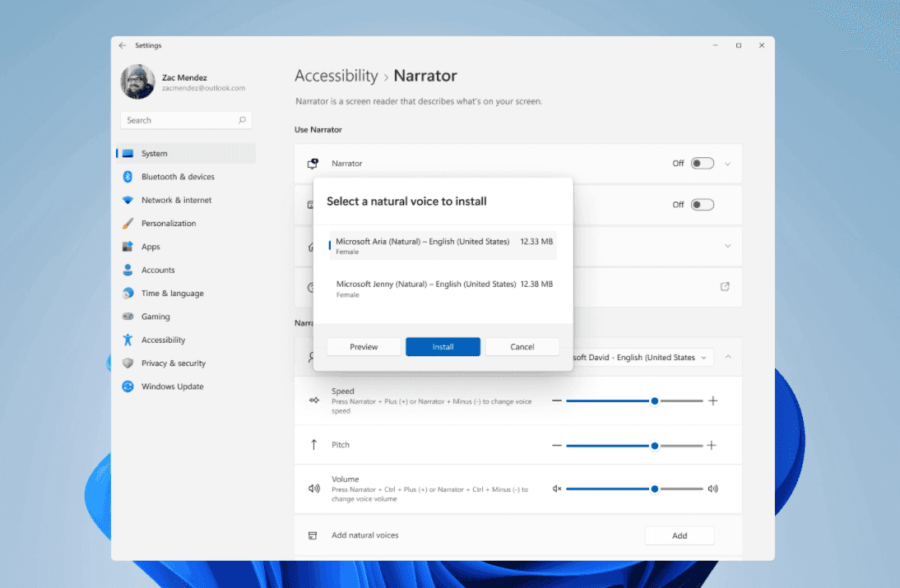
Task: Click the Volume slider handle
Action: (654, 488)
